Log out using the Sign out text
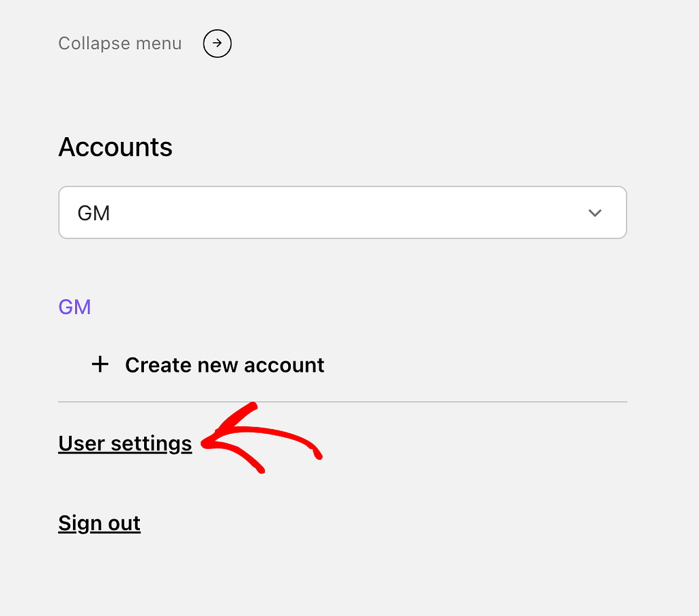Screen dimensions: 699x616 99,523
